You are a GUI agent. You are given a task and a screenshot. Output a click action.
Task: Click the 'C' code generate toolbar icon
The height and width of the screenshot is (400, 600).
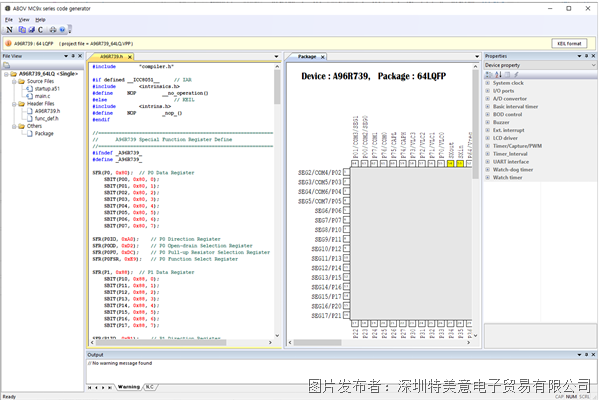[40, 29]
